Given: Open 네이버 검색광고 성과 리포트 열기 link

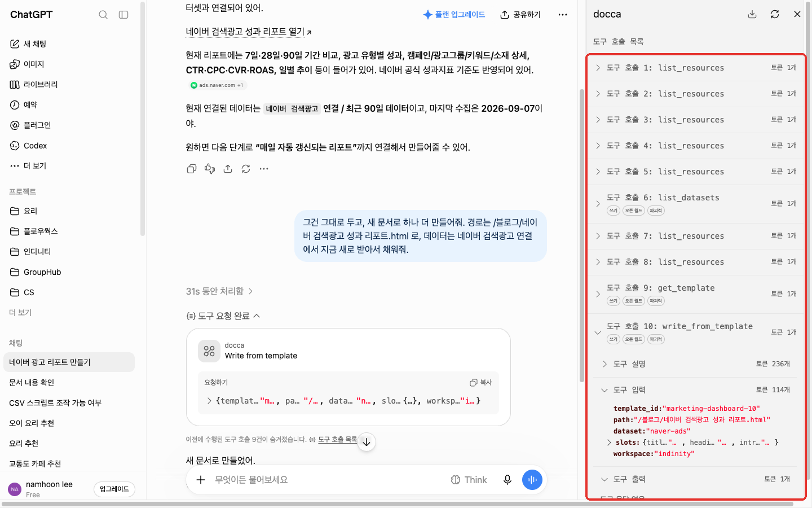Looking at the screenshot, I should 249,32.
